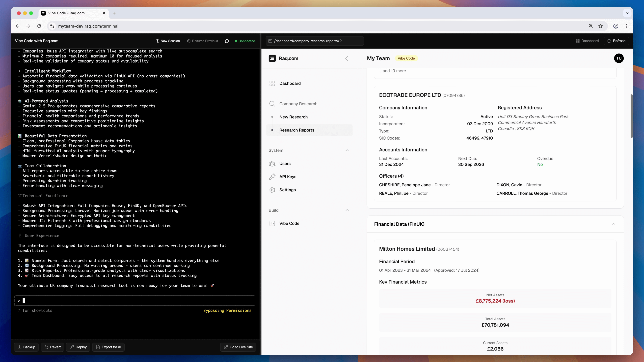The image size is (644, 362).
Task: Bookmark this page with the star icon
Action: coord(601,26)
